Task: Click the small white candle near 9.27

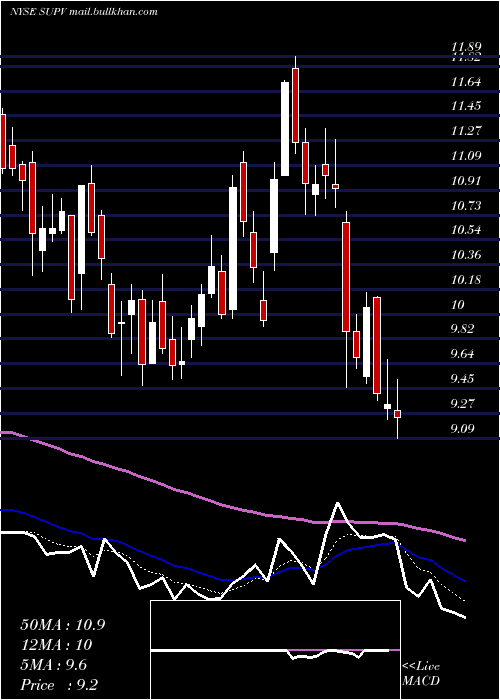Action: (x=387, y=406)
